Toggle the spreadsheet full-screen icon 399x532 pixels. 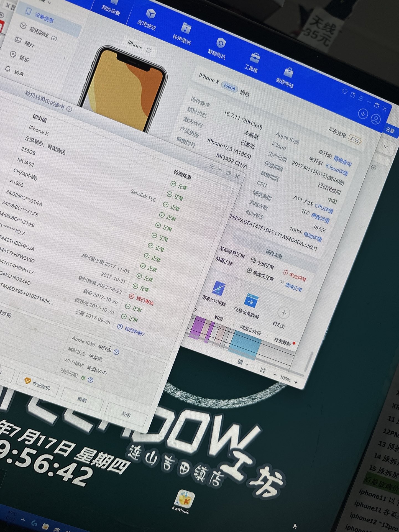point(263,370)
